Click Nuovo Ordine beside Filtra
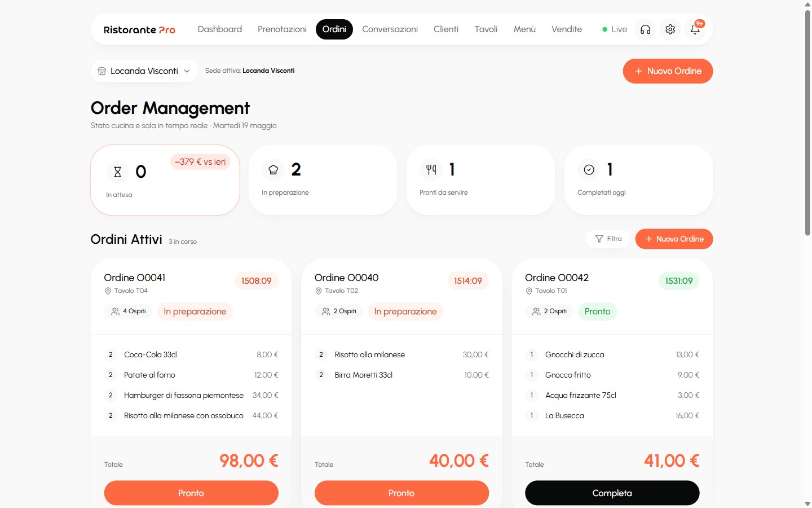Viewport: 812px width, 508px height. [674, 239]
